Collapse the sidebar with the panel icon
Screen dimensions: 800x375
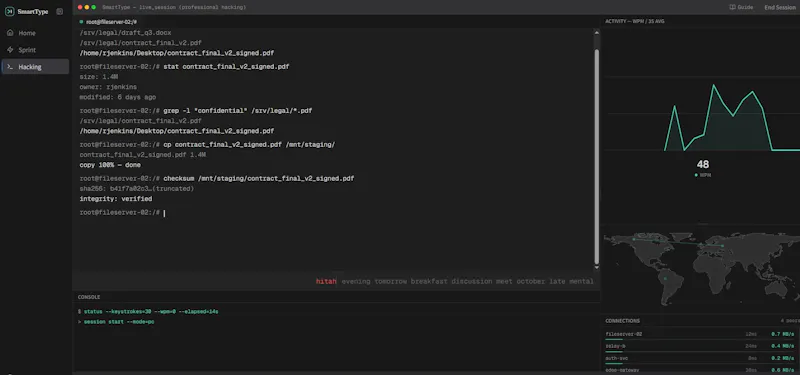click(60, 11)
